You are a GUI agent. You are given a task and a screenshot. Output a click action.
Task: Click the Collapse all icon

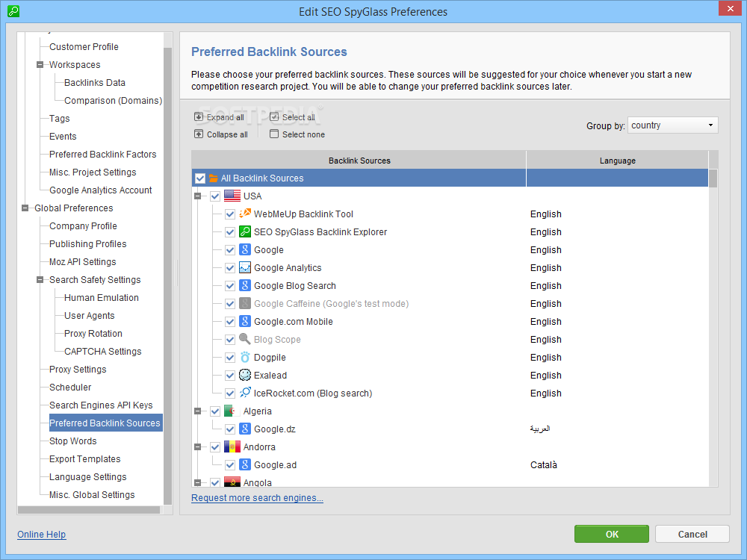199,134
